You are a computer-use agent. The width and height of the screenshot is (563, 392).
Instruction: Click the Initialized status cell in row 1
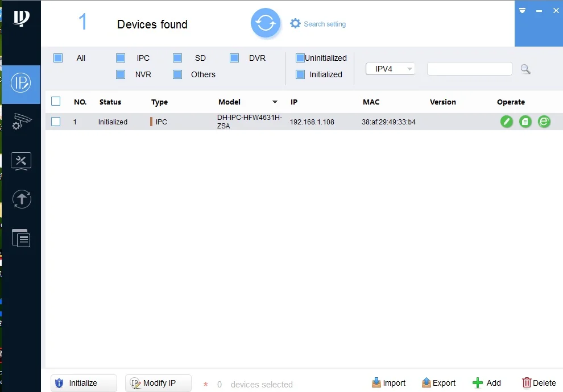(x=113, y=122)
